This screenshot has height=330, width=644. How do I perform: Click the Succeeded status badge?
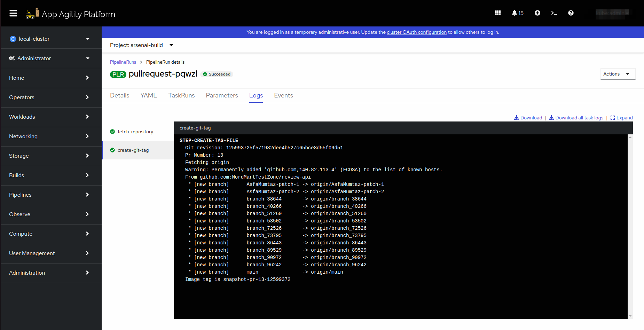(217, 74)
